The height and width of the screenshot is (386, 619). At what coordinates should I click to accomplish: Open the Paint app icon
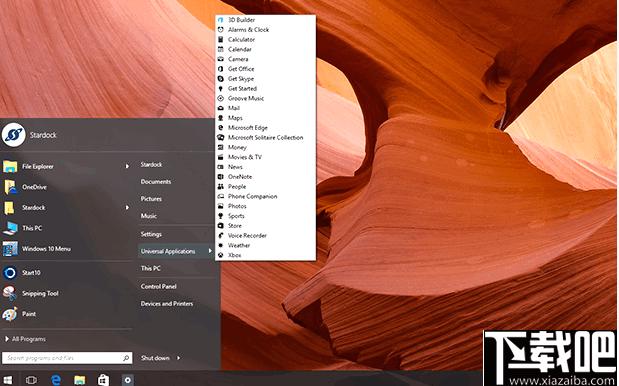10,314
